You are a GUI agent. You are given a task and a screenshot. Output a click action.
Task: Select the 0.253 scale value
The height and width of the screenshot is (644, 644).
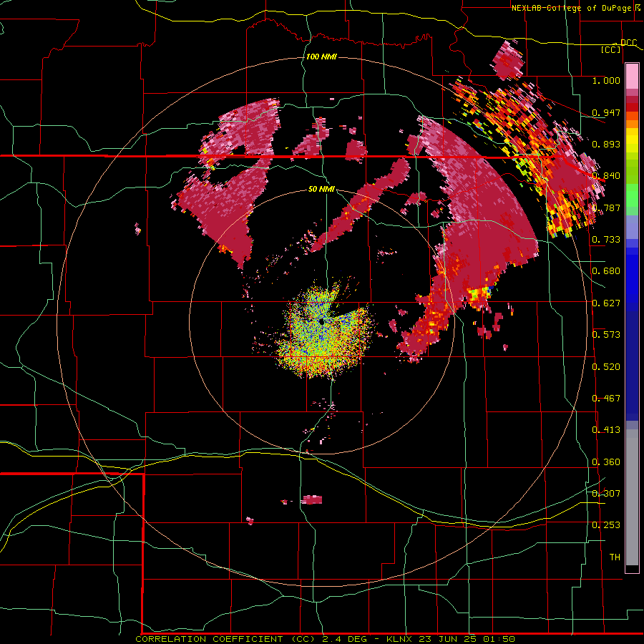(606, 525)
